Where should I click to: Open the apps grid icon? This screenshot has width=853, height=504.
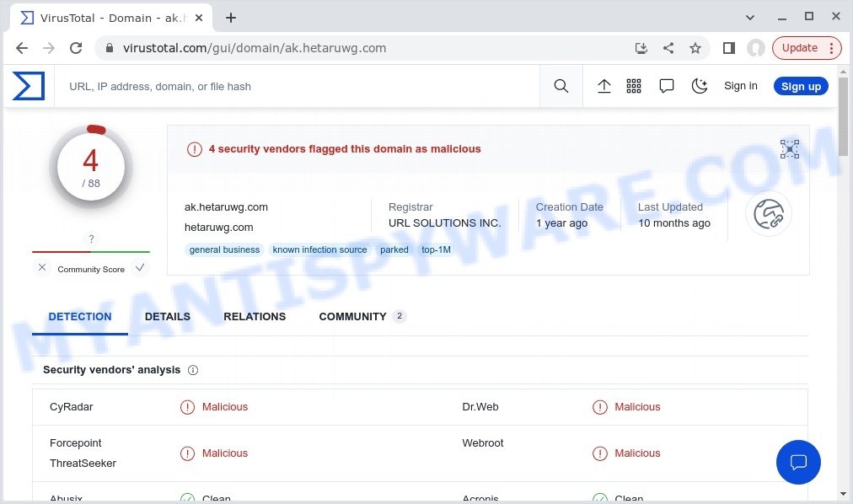(634, 86)
